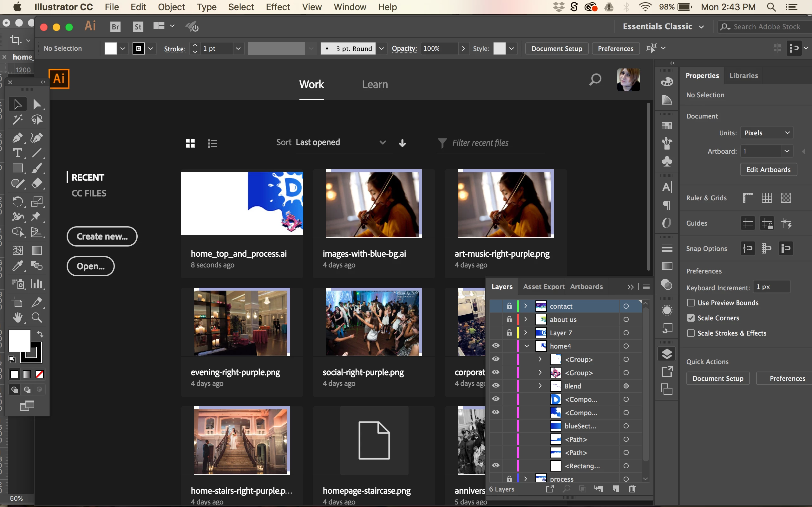This screenshot has height=507, width=812.
Task: Hide the Blend sublayer using eye icon
Action: (495, 386)
